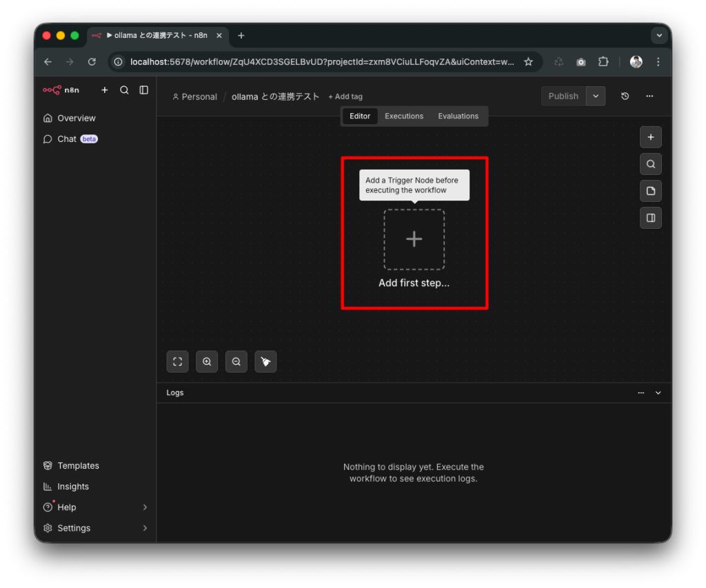Open Templates from the sidebar

[x=78, y=466]
